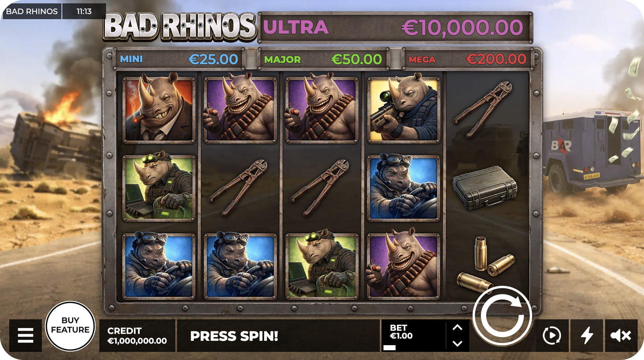644x360 pixels.
Task: Click the credit balance display
Action: click(137, 335)
